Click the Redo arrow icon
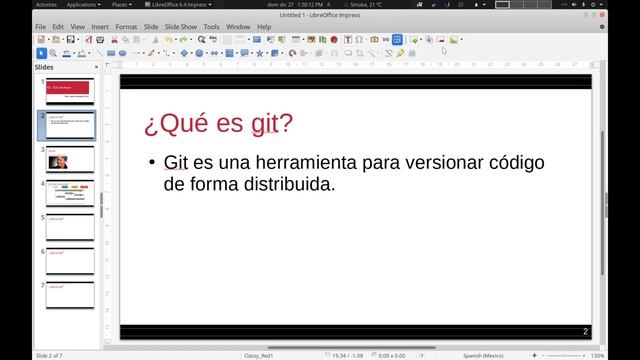 183,40
